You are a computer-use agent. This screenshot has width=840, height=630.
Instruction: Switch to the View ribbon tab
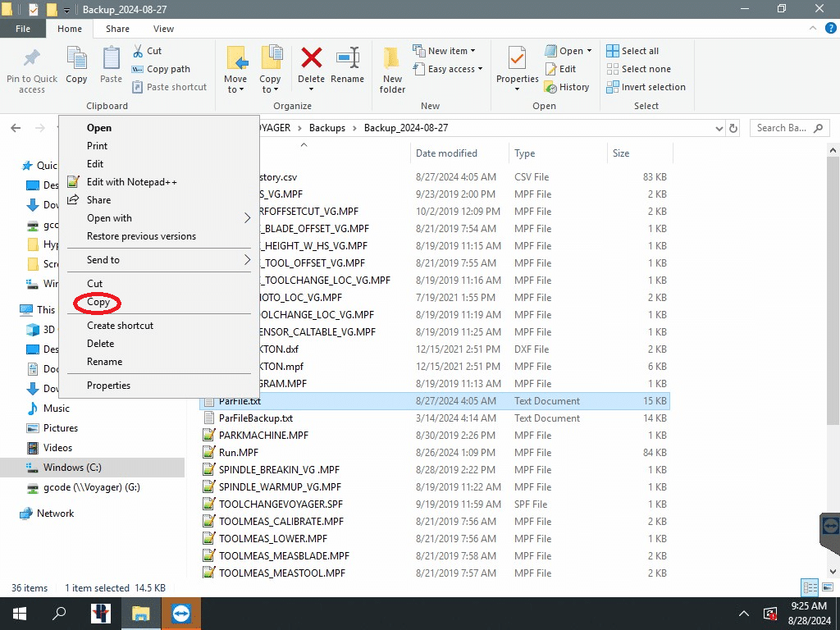[163, 29]
